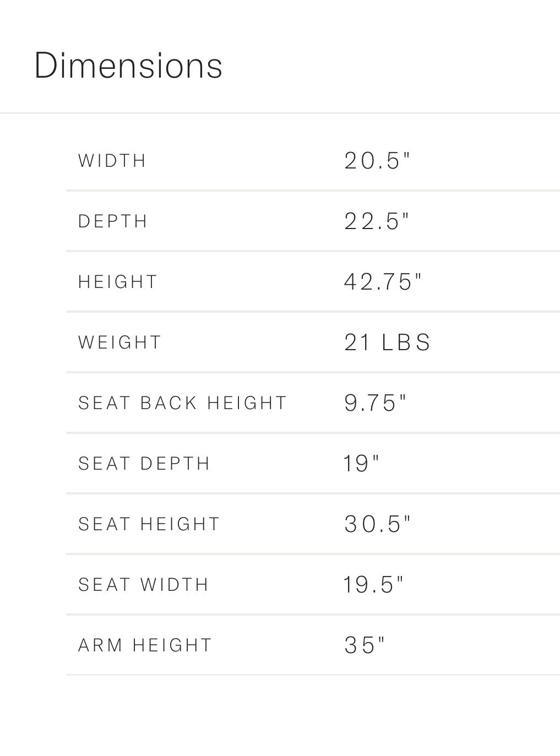Select the SEAT WIDTH label

click(143, 585)
